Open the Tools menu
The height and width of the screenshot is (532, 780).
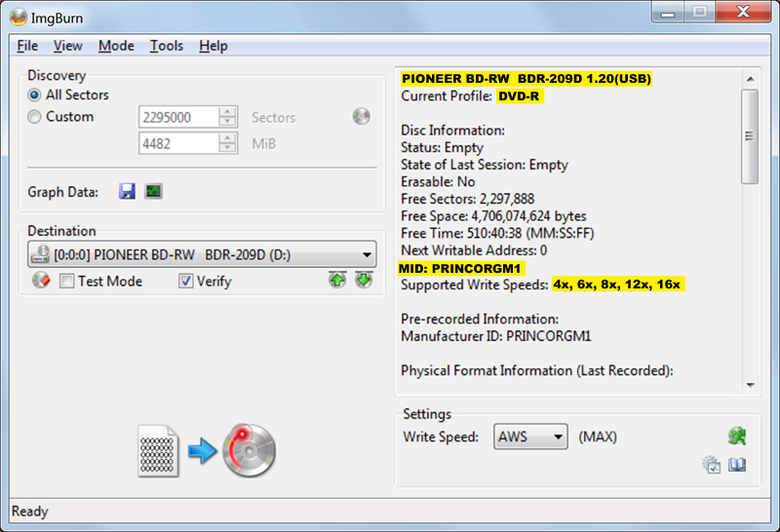(166, 46)
